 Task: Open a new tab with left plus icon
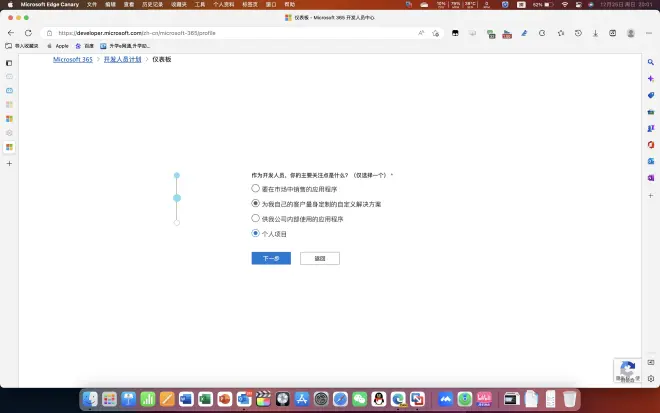(9, 163)
